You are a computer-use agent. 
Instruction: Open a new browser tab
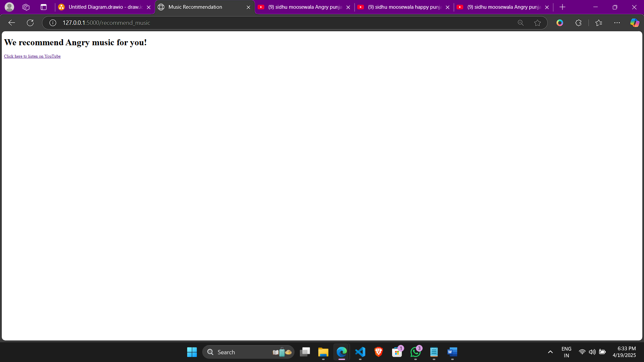pyautogui.click(x=562, y=7)
